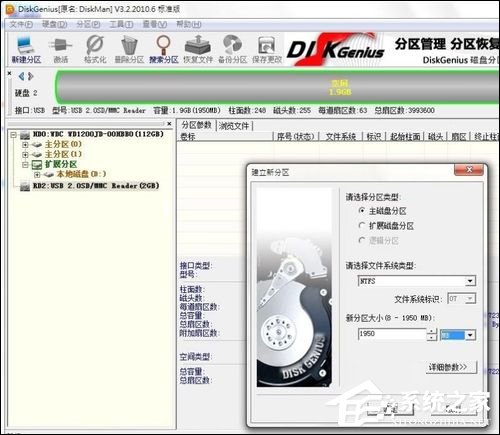Viewport: 500px width, 435px height.
Task: Click the 备份分区 backup partition icon
Action: click(x=232, y=50)
